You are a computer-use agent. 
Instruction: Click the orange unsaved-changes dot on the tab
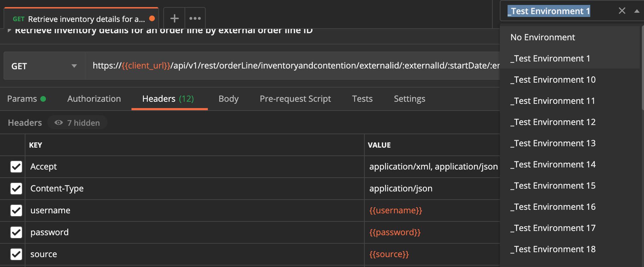(x=152, y=18)
